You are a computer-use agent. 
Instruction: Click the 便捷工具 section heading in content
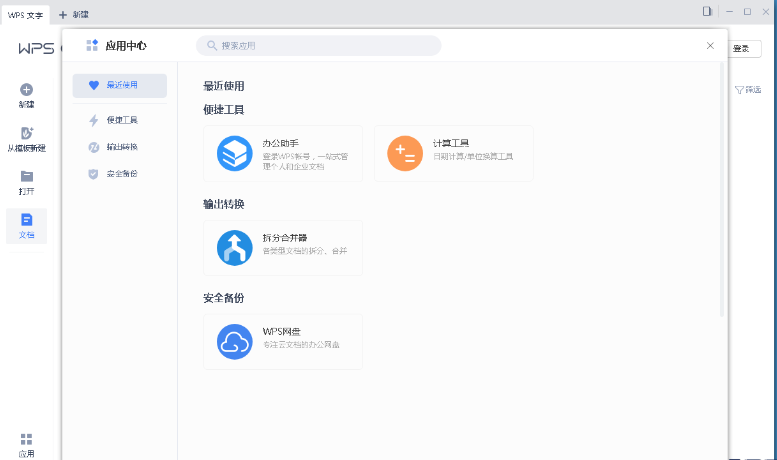pos(223,110)
